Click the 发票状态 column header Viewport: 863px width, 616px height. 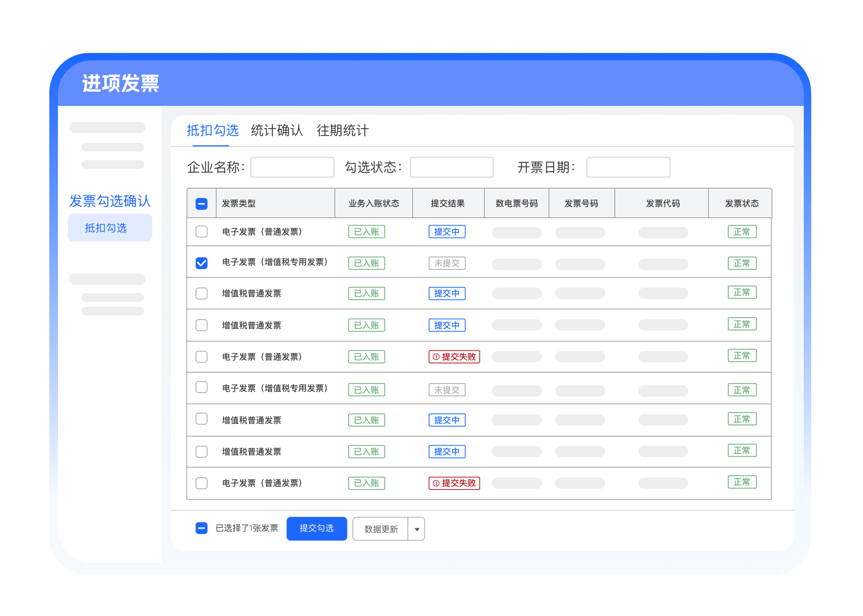point(742,203)
